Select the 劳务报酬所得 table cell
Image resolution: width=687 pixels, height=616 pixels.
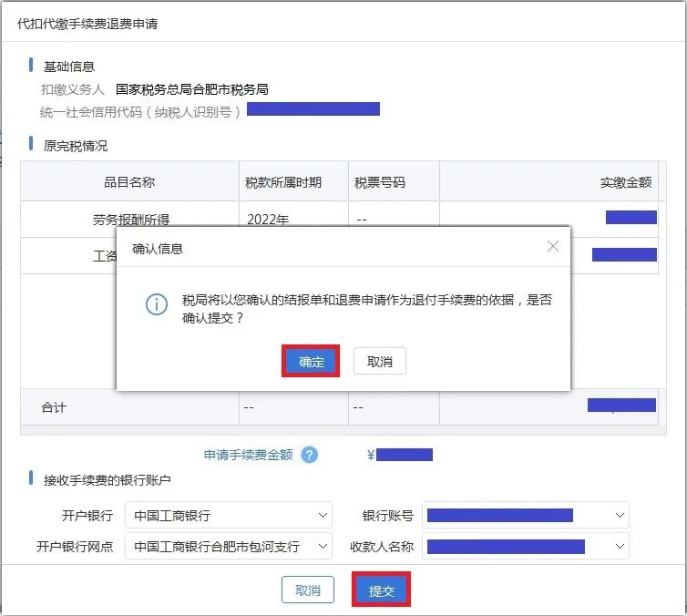click(x=130, y=219)
